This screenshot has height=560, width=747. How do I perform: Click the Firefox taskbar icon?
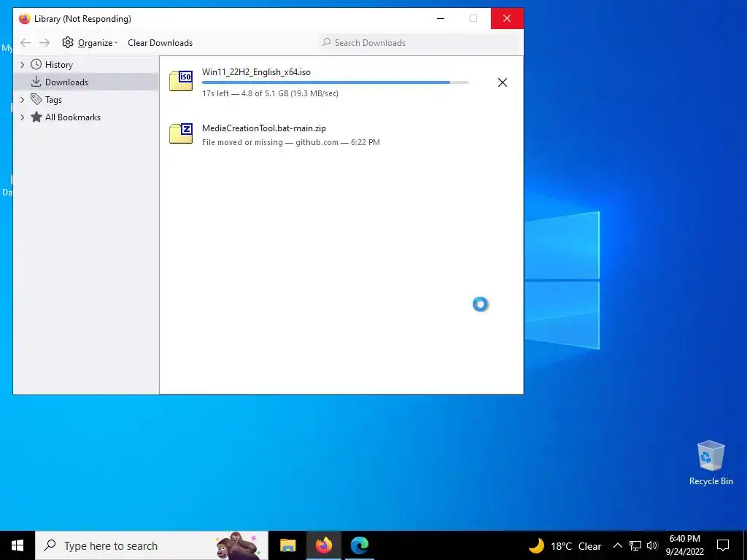point(324,545)
